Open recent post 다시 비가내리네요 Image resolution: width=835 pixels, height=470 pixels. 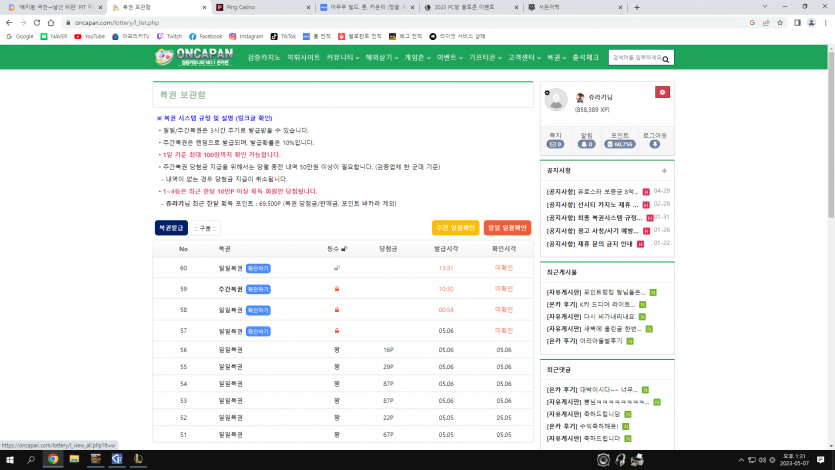[591, 317]
